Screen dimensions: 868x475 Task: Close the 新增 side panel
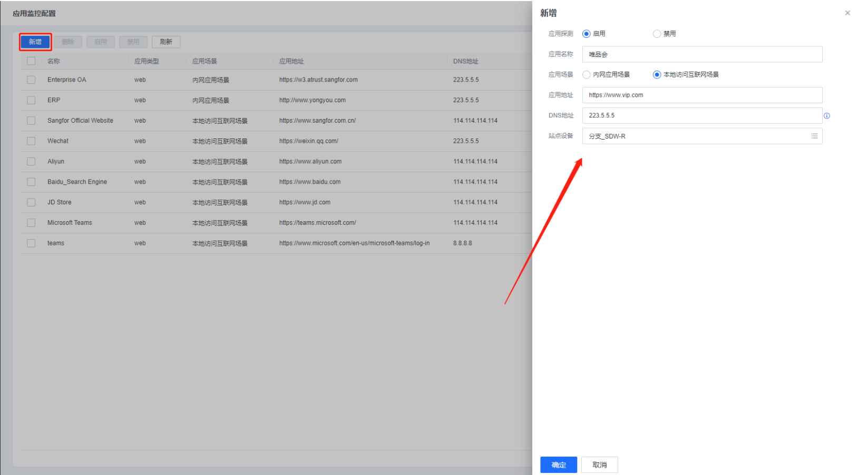pos(847,13)
